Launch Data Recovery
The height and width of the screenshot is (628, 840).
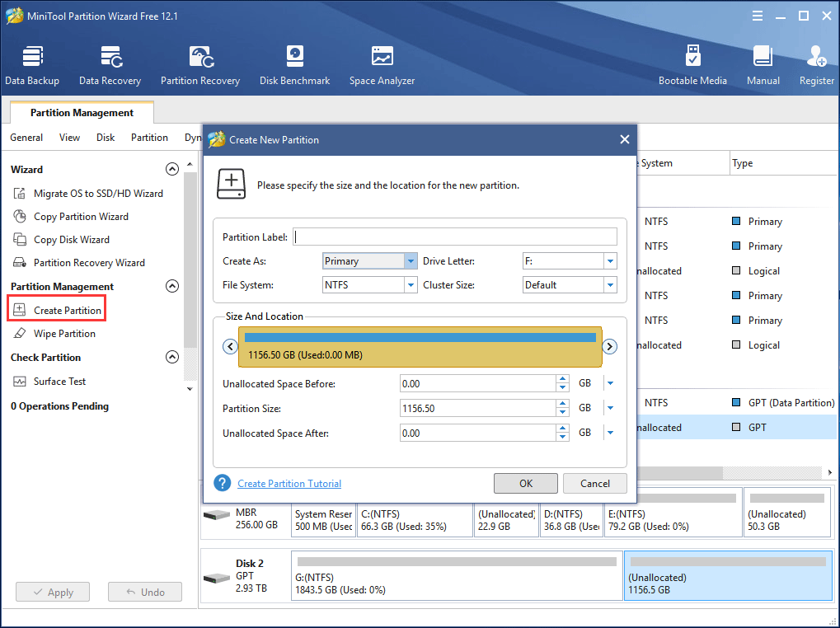point(110,64)
